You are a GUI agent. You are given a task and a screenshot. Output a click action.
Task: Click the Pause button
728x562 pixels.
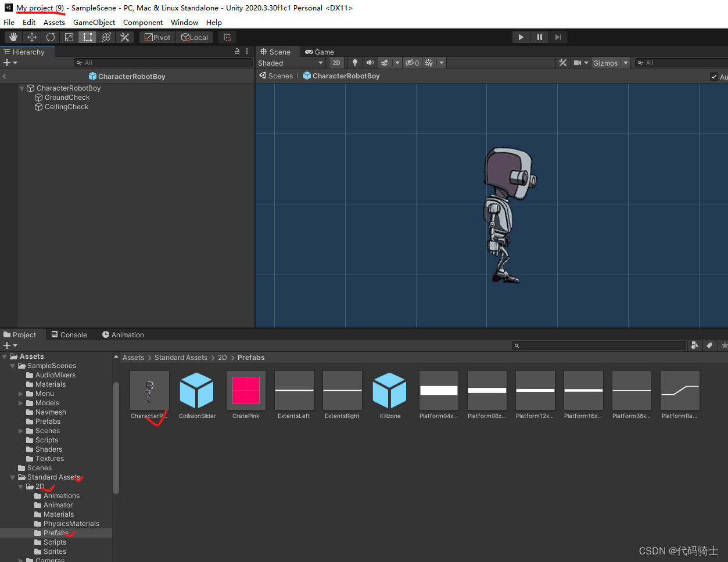[540, 37]
